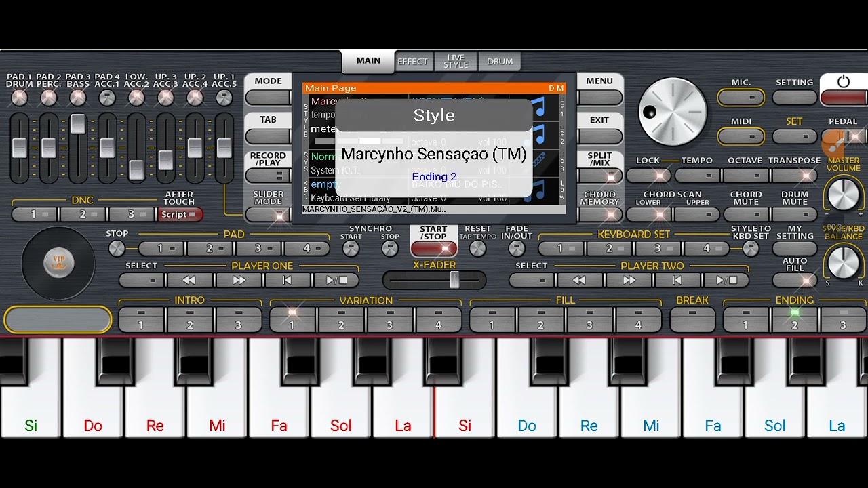Trigger FILL 2
The image size is (868, 488).
tap(540, 320)
